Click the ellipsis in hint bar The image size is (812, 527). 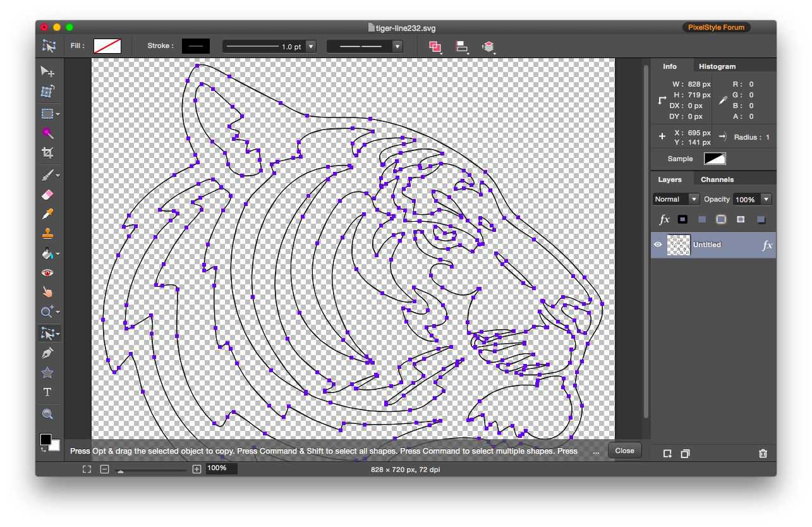point(597,452)
